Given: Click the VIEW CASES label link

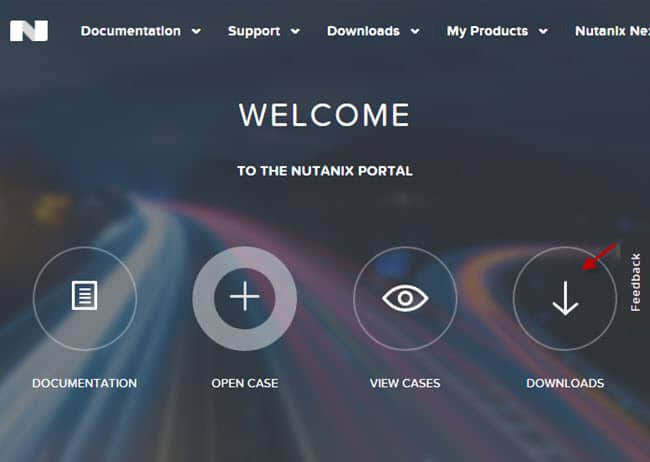Looking at the screenshot, I should 405,383.
